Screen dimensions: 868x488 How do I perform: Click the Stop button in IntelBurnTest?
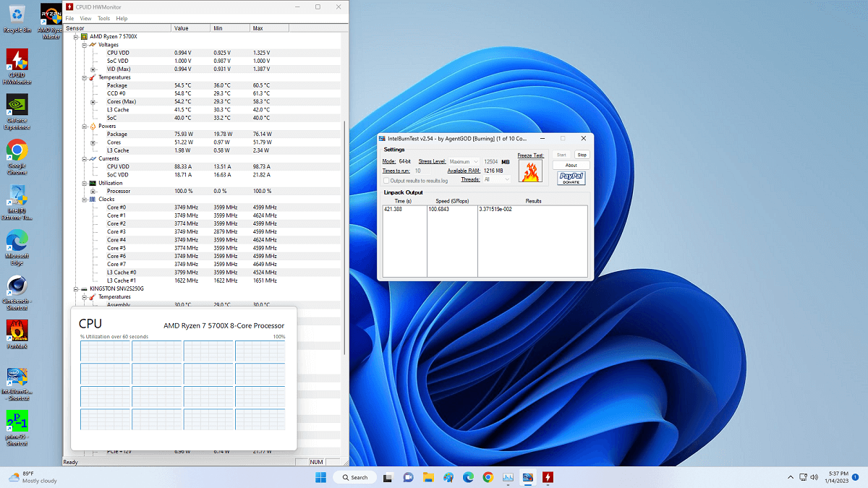coord(582,155)
